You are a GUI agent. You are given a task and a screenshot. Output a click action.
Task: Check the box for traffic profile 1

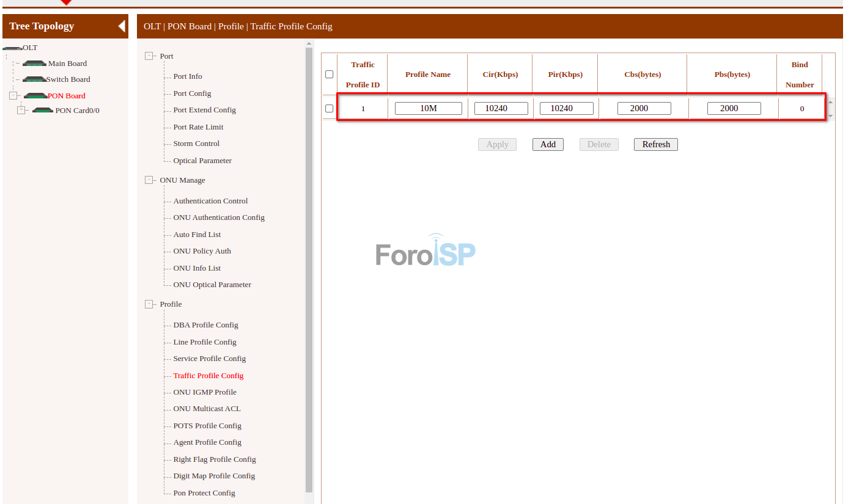point(330,109)
